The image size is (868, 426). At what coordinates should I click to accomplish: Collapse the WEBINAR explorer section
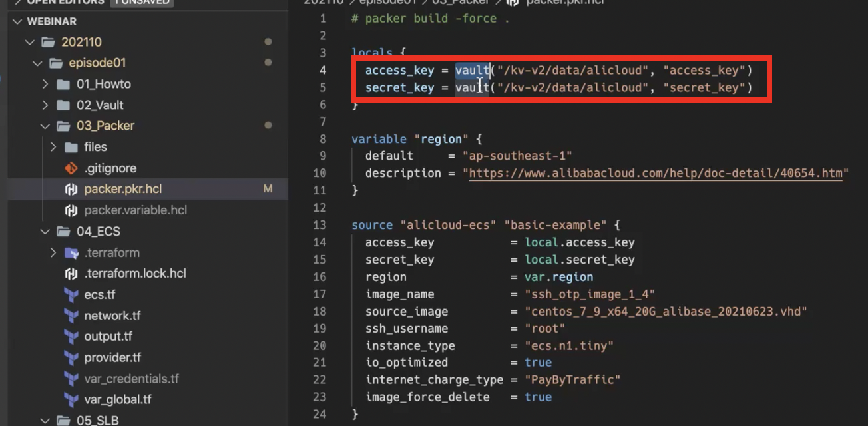pos(16,21)
